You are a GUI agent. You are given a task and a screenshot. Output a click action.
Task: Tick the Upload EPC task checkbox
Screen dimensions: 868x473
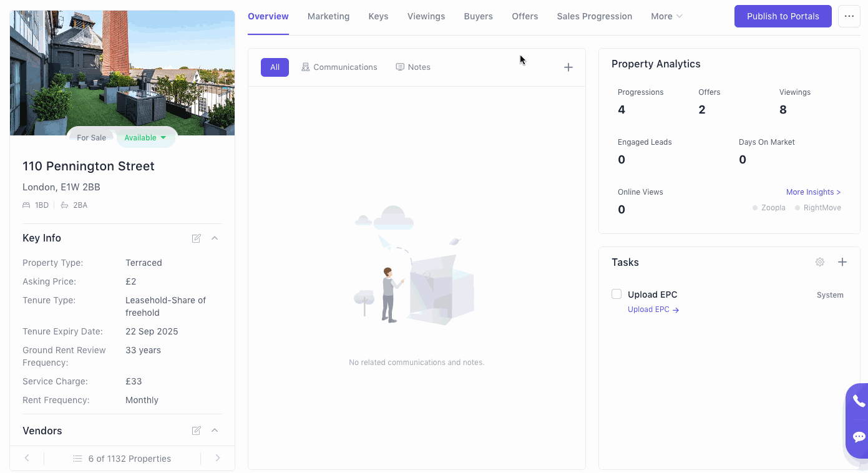[617, 294]
